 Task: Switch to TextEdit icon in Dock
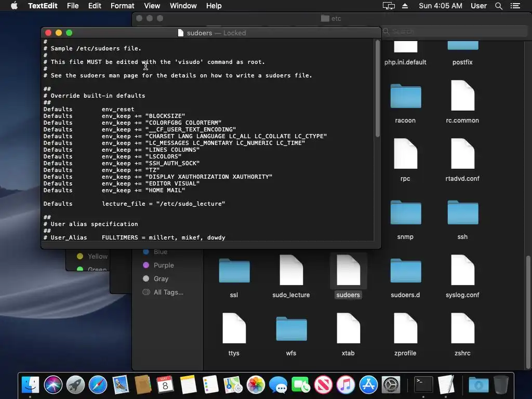coord(446,385)
